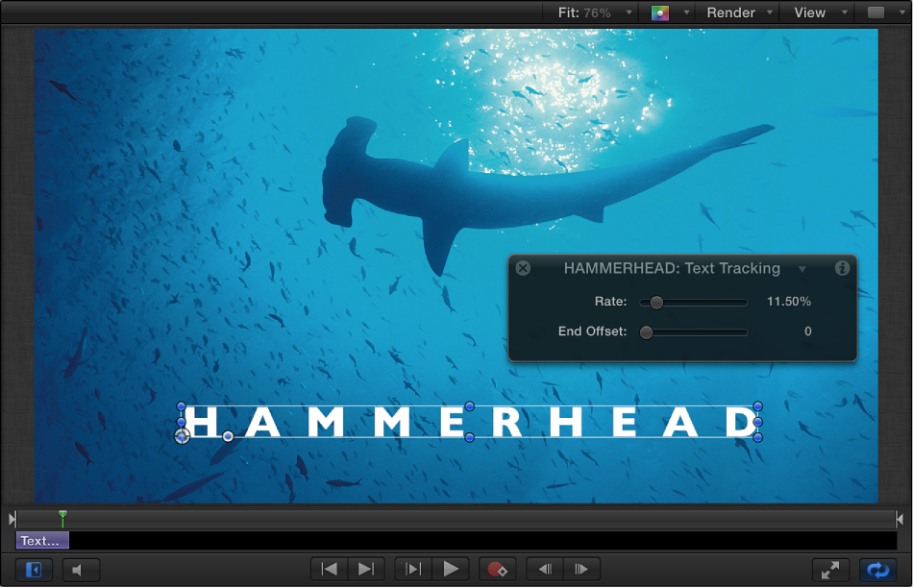Screen dimensions: 913x588
Task: Close the Text Tracking HUD
Action: (x=523, y=269)
